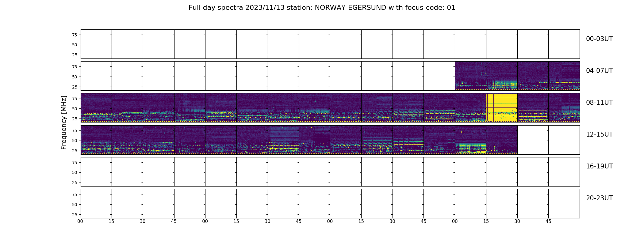Select the 'Frequency [MHz]' y-axis label
The height and width of the screenshot is (245, 644).
64,123
